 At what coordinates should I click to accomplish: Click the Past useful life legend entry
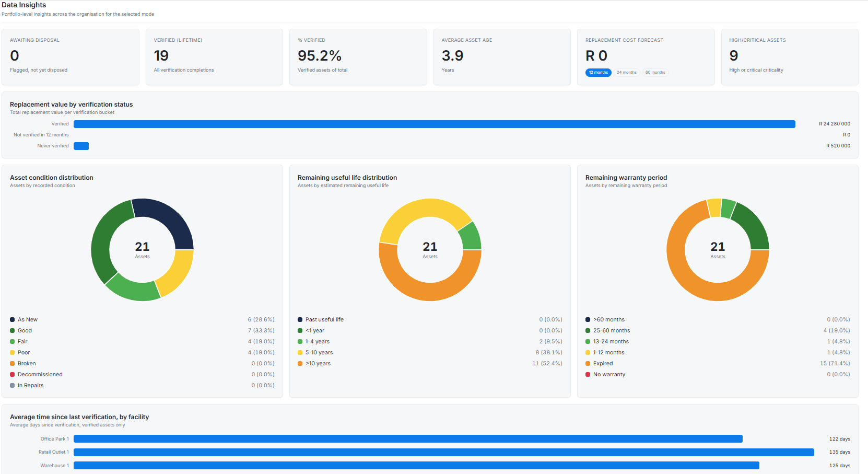(430, 319)
